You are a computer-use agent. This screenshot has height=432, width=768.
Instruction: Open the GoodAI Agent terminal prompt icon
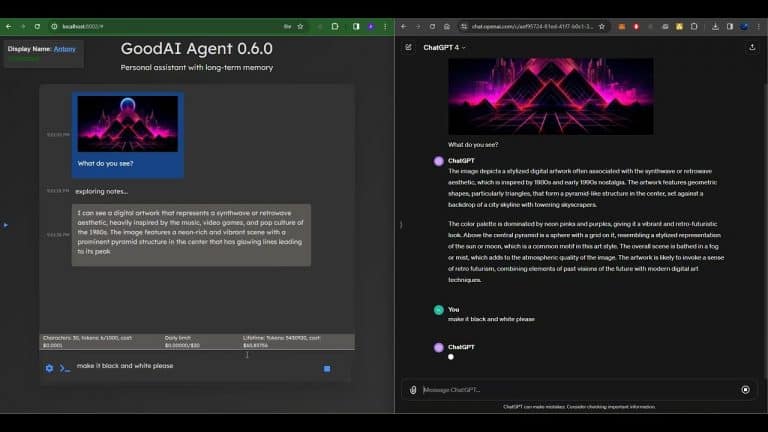(65, 368)
